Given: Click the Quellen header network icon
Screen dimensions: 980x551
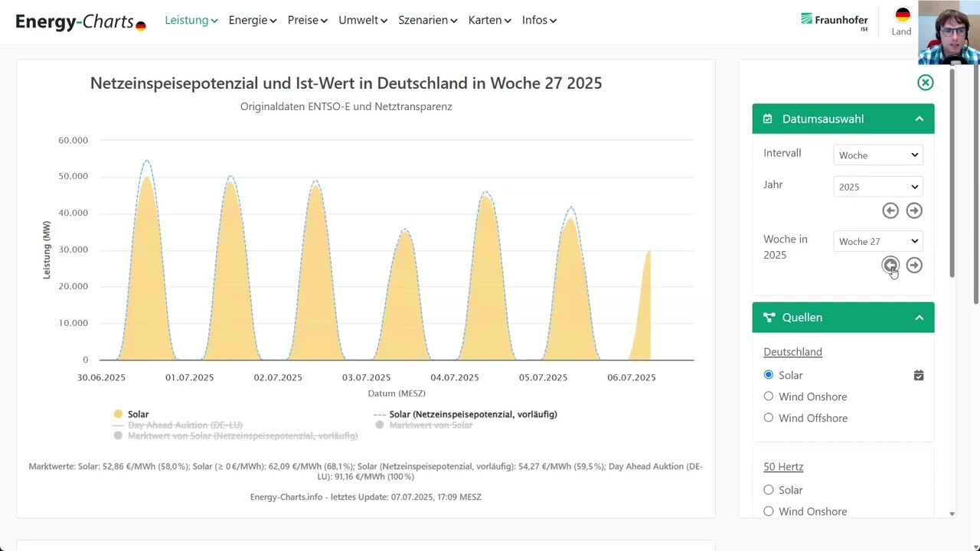Looking at the screenshot, I should coord(769,318).
